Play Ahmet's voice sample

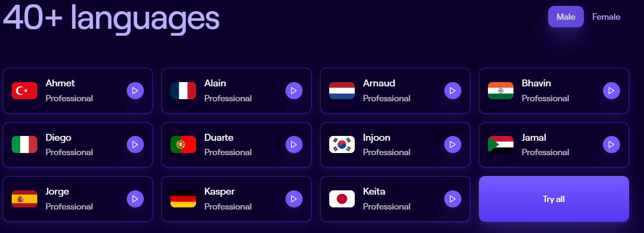coord(135,91)
